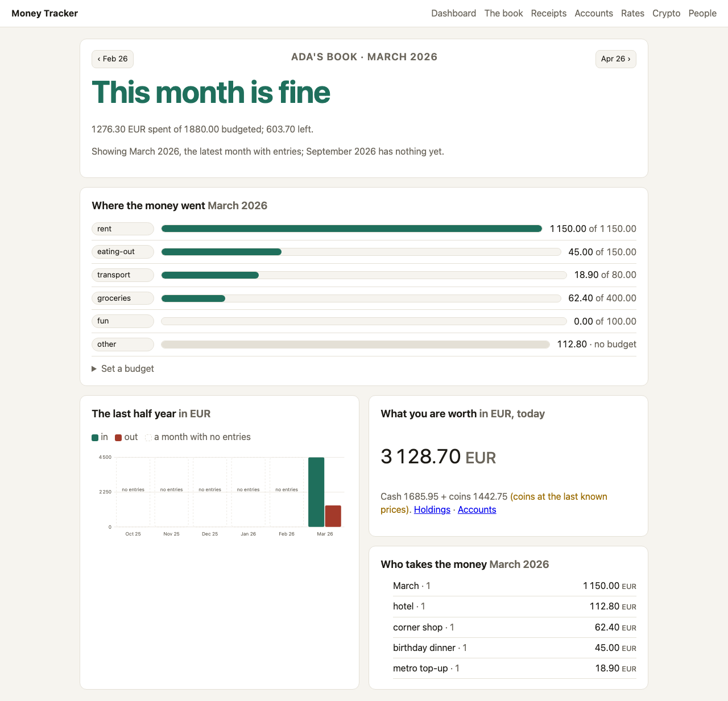Click the 'a month with no entries' legend swatch

pos(148,438)
